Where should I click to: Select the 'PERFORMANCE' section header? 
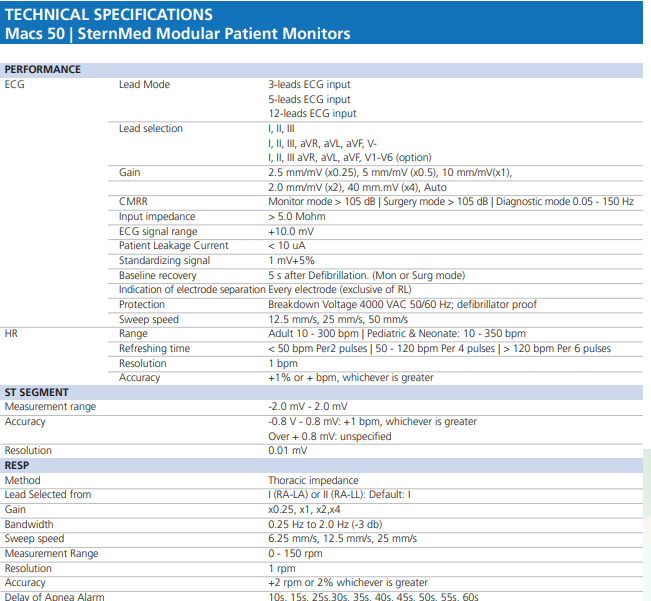[43, 69]
